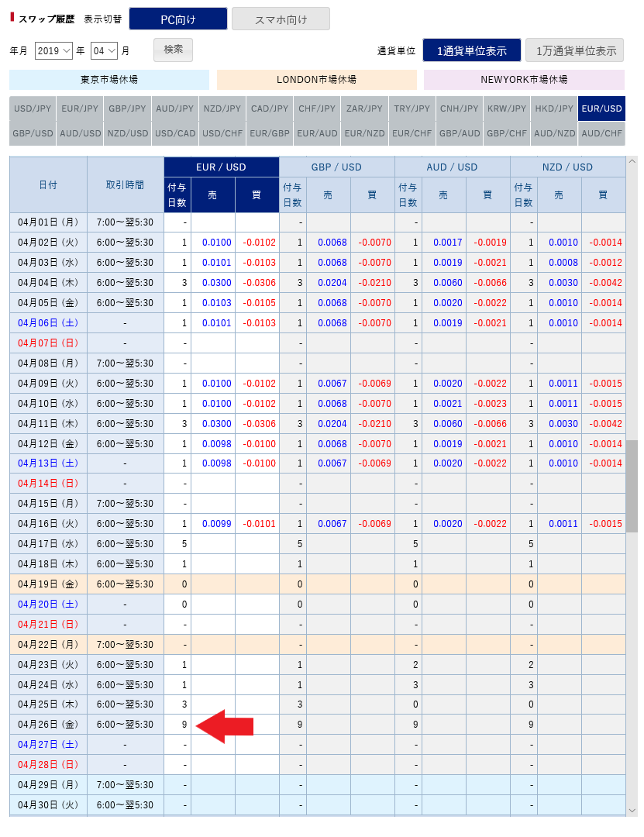Switch display to PC向け mode
The image size is (644, 837).
(x=178, y=19)
